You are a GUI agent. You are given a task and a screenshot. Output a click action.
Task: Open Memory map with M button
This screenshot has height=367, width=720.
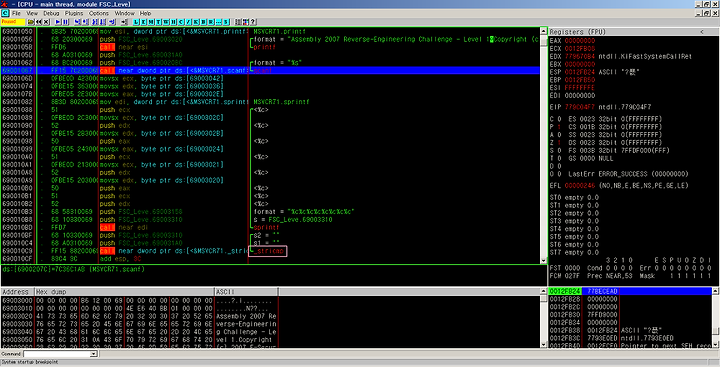pos(151,22)
